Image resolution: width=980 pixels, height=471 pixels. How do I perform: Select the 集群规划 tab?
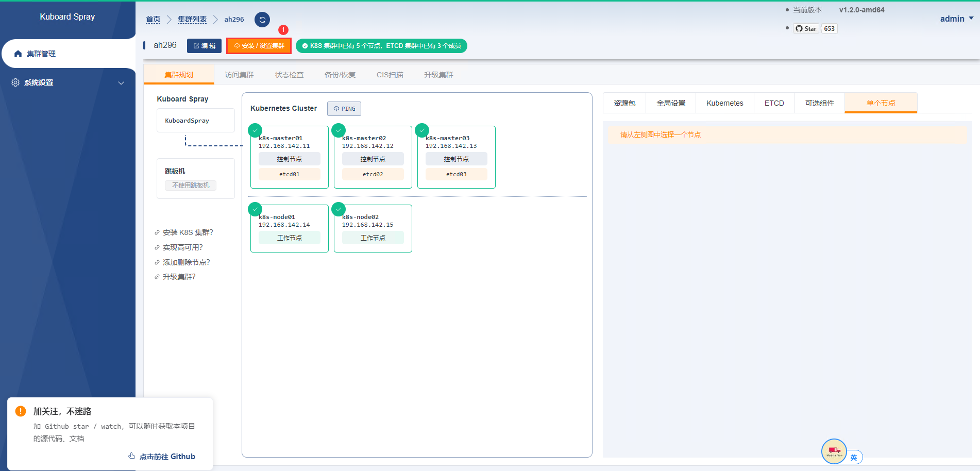coord(179,75)
